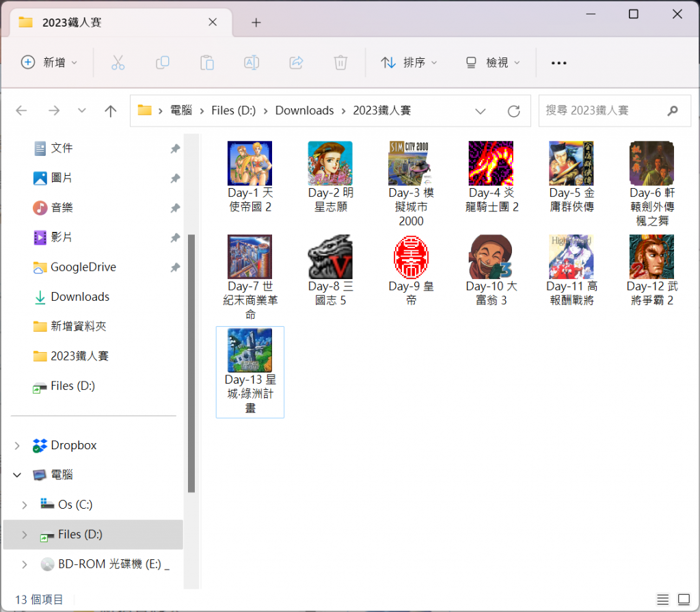Screen dimensions: 700x612
Task: Click the address bar folder icon
Action: tap(144, 110)
